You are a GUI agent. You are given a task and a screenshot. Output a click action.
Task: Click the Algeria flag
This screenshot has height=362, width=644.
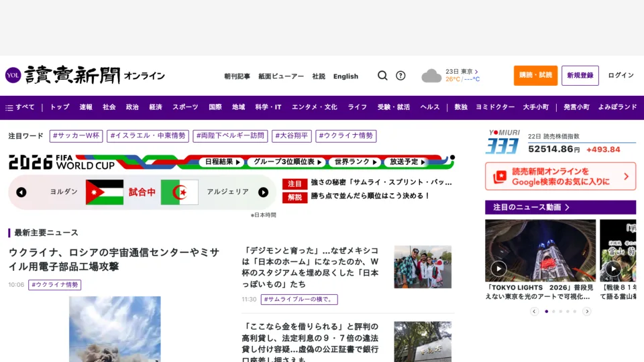click(x=180, y=192)
